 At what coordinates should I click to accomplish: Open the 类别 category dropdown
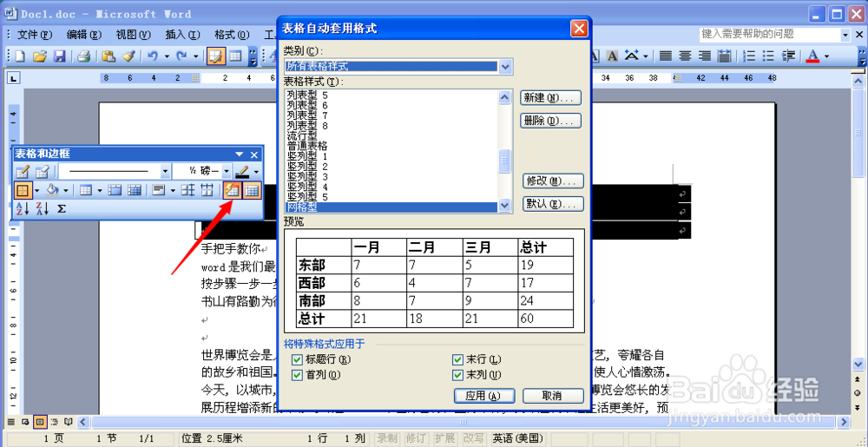pyautogui.click(x=505, y=66)
